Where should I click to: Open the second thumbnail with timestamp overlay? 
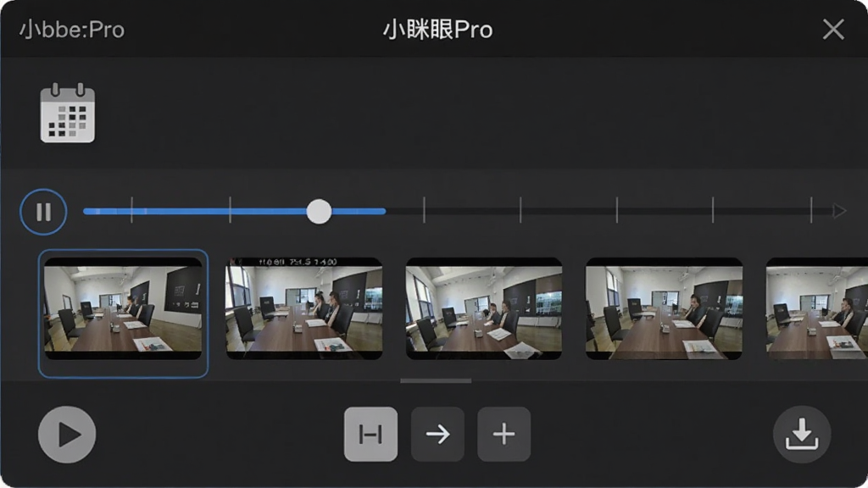coord(304,308)
